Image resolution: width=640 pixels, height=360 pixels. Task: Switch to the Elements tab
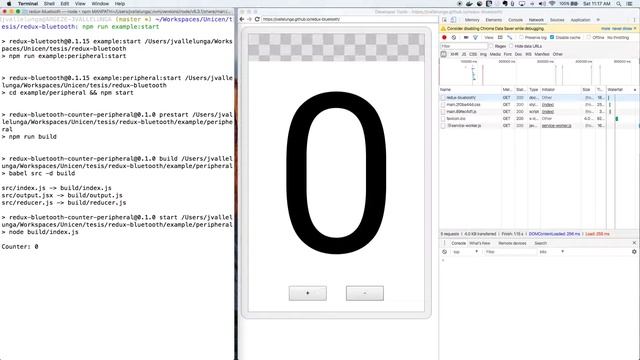[494, 20]
